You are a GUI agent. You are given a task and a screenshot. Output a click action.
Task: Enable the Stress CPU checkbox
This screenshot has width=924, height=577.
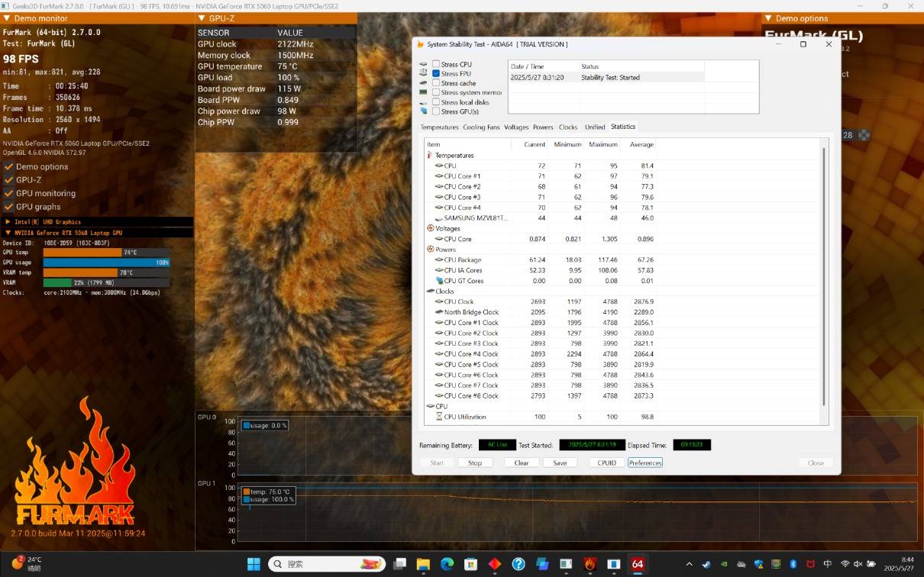click(436, 64)
